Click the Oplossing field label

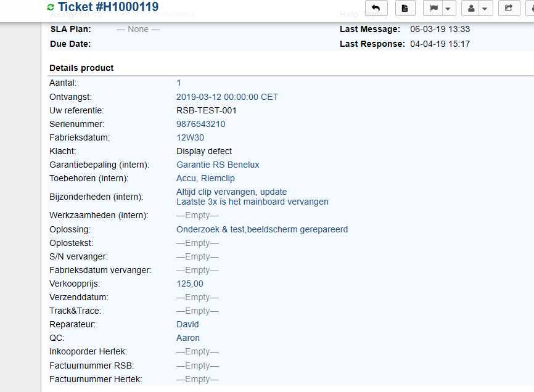70,230
